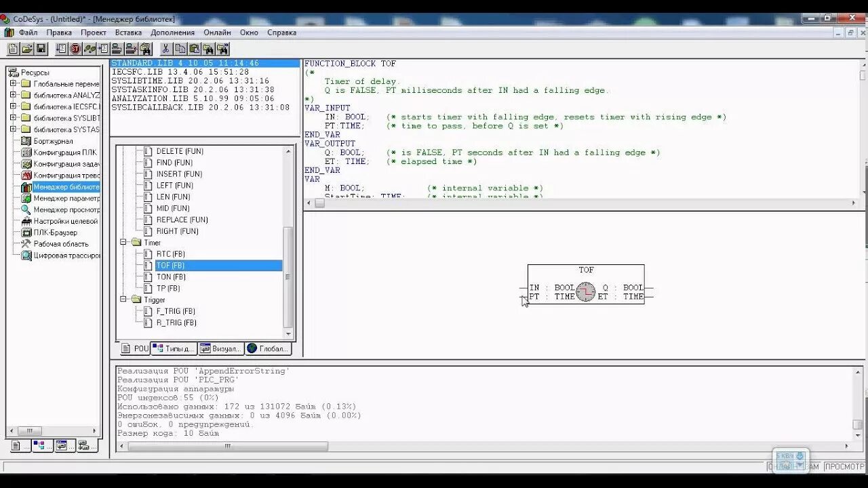
Task: Select the TP (FB) function block
Action: pyautogui.click(x=169, y=288)
